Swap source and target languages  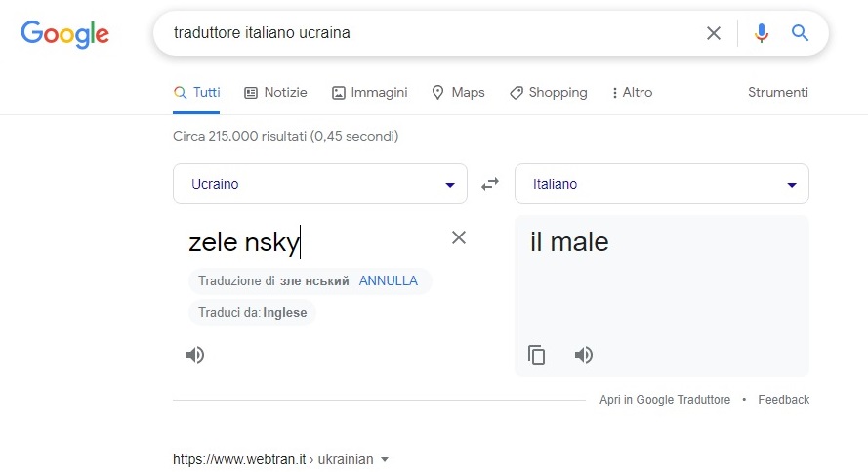(490, 184)
